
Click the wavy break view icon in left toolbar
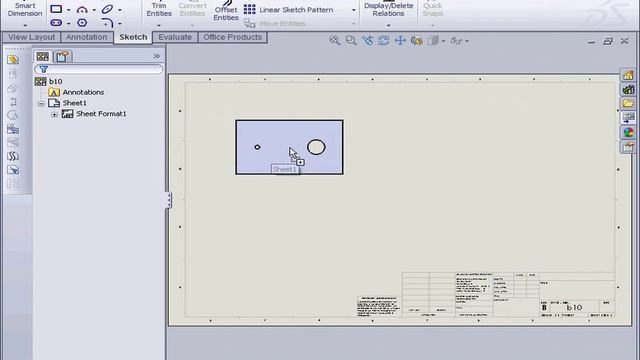(13, 156)
